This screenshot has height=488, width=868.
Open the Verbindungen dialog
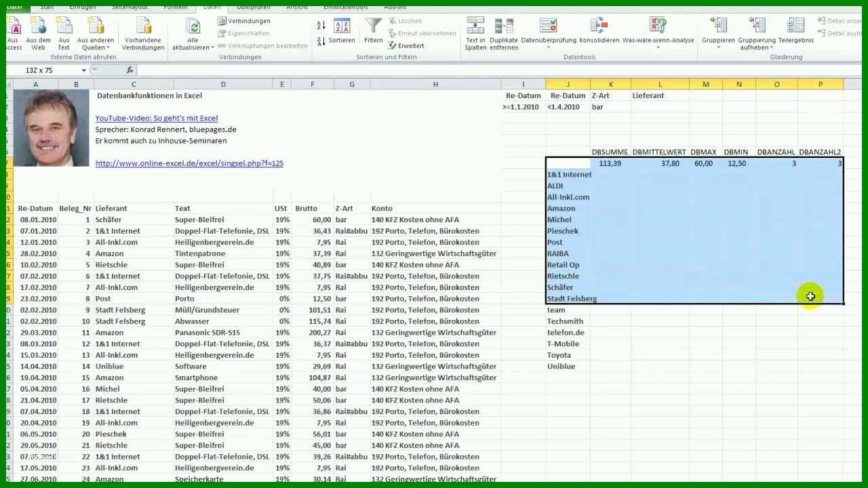click(x=244, y=21)
